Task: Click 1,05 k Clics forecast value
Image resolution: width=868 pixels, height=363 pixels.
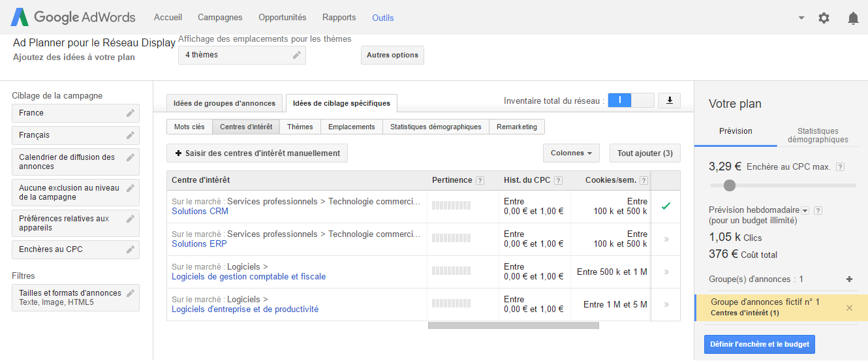Action: point(736,238)
